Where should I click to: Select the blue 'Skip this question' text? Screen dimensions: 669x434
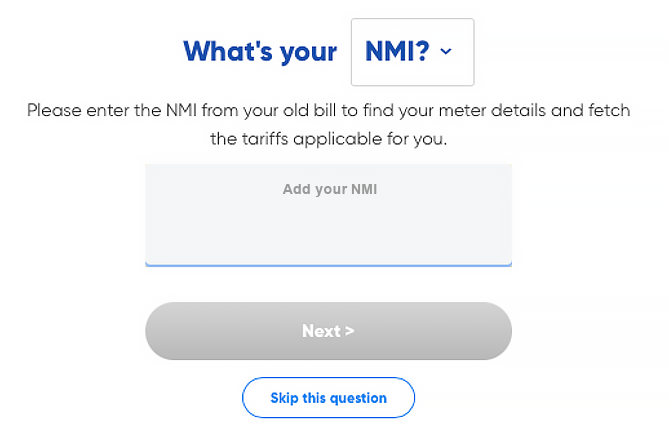tap(329, 398)
